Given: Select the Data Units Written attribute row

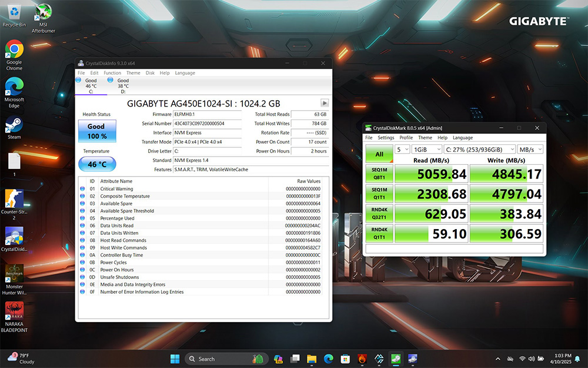Looking at the screenshot, I should (x=201, y=233).
